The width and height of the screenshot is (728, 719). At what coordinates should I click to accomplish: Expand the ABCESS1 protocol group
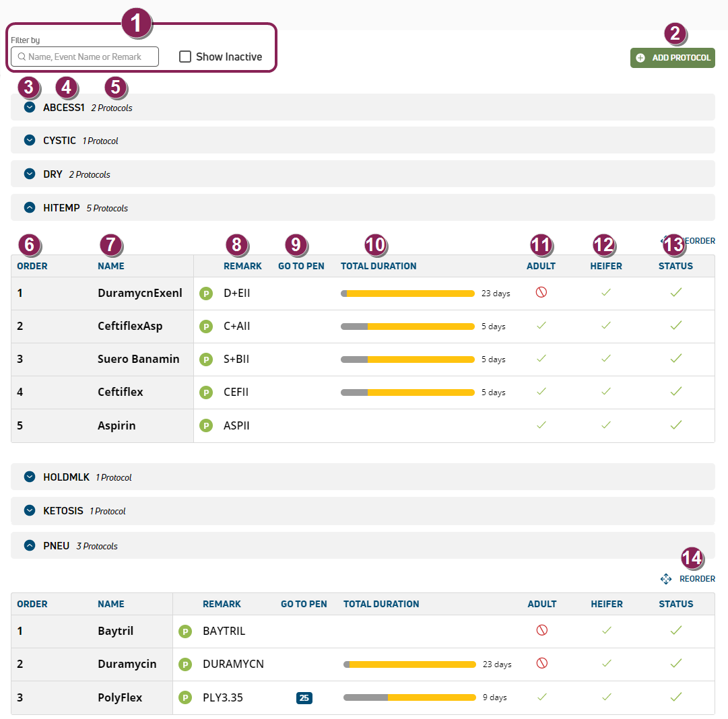pyautogui.click(x=29, y=107)
